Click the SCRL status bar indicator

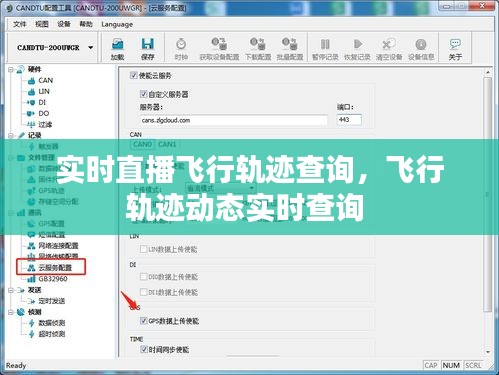(473, 365)
